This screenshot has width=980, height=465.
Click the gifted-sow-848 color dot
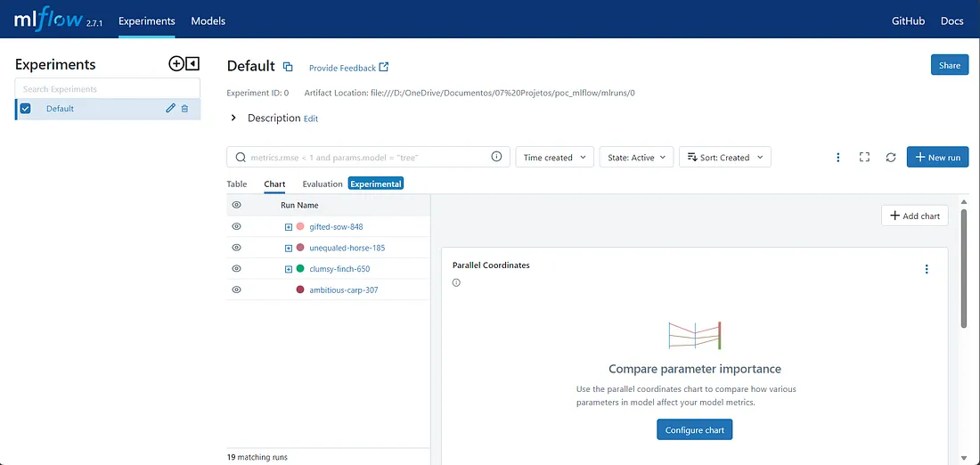point(300,226)
